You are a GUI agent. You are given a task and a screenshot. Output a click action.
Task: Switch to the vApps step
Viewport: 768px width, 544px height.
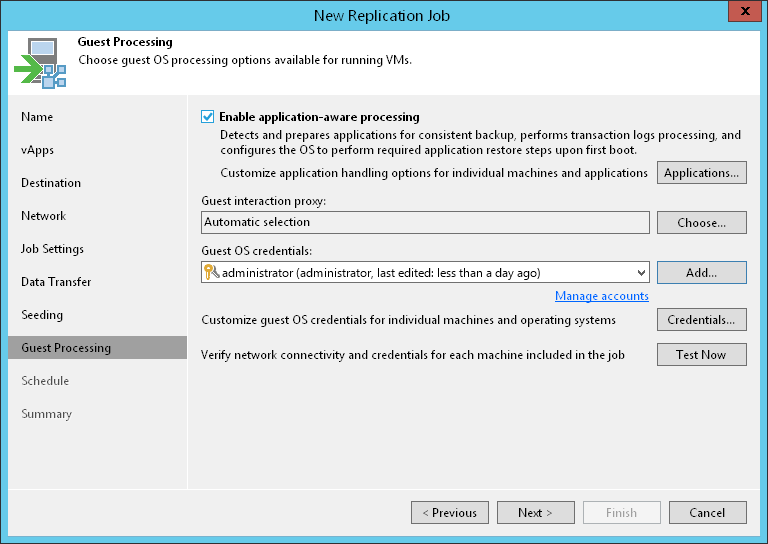coord(38,150)
